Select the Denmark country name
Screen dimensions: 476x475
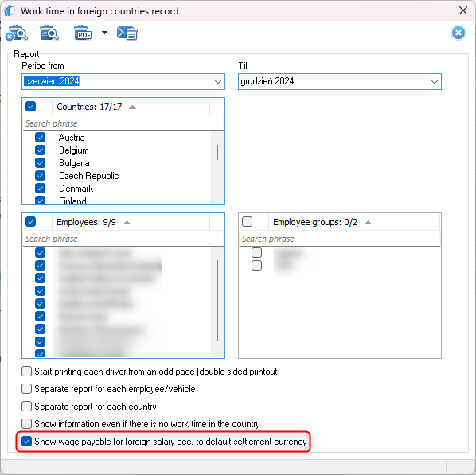(x=76, y=189)
